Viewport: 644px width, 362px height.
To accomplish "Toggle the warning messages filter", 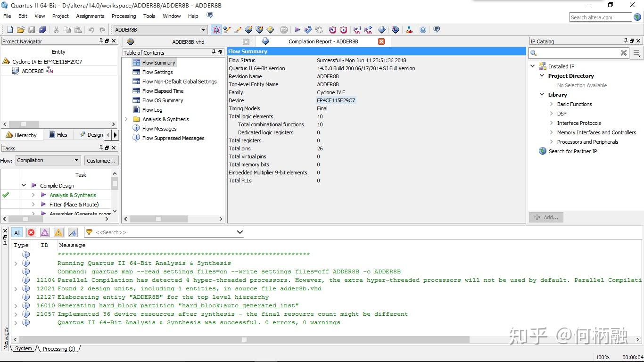I will tap(58, 232).
